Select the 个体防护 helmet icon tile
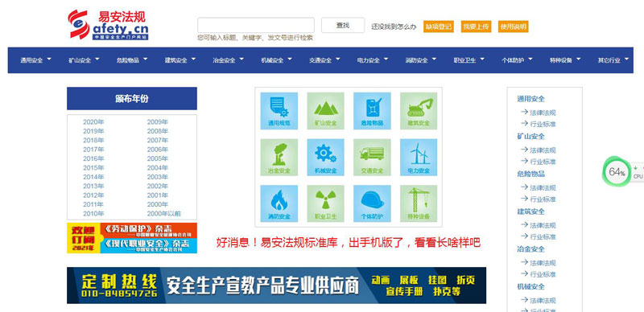The image size is (644, 312). point(372,203)
